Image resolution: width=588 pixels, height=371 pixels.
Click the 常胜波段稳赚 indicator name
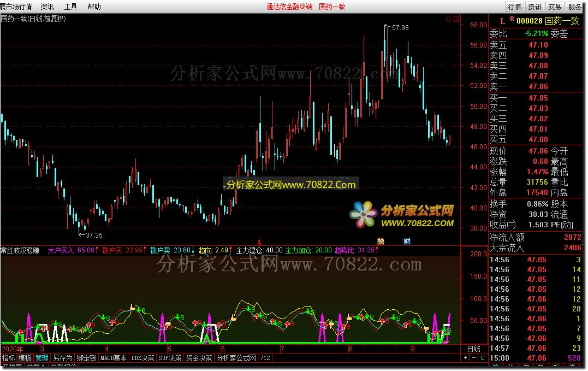pyautogui.click(x=20, y=250)
